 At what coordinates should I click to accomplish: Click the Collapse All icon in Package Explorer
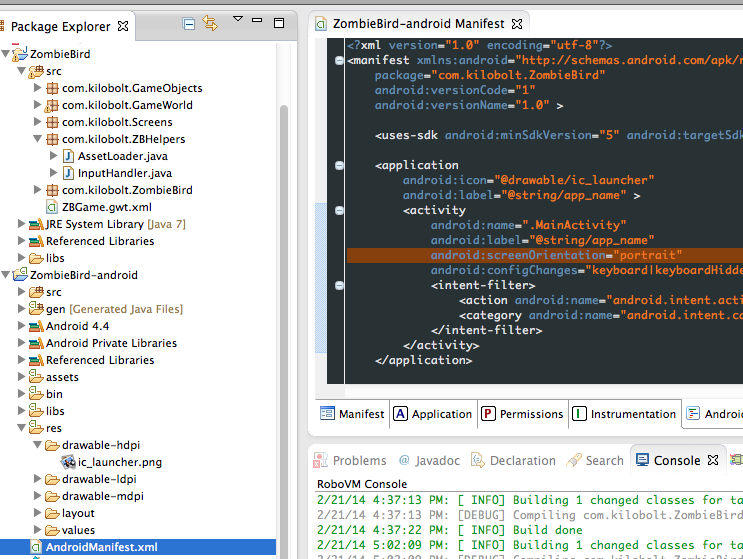(x=189, y=24)
